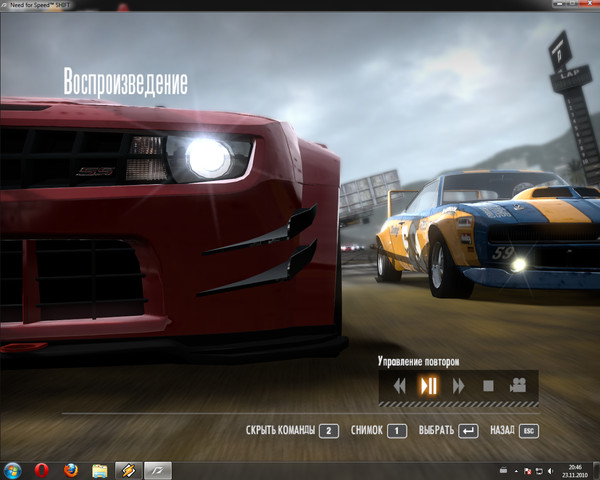Launch Opera from the taskbar

[41, 470]
